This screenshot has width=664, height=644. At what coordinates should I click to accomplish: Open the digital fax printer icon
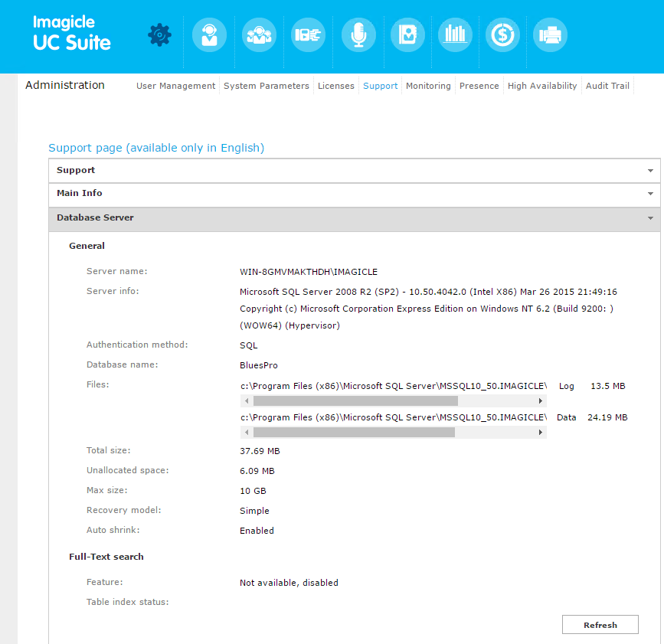point(550,35)
